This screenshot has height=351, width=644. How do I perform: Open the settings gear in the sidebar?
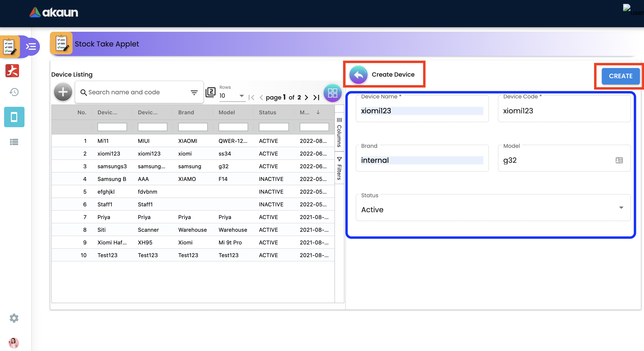pos(14,318)
